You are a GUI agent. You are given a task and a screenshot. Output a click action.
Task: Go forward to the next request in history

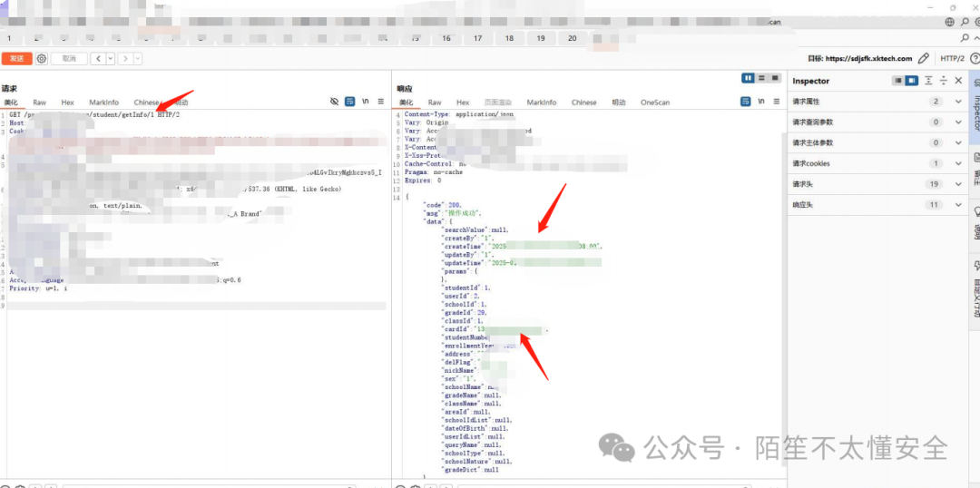125,58
